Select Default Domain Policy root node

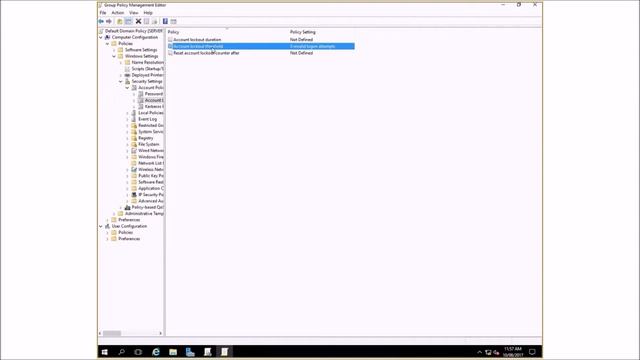pos(133,31)
